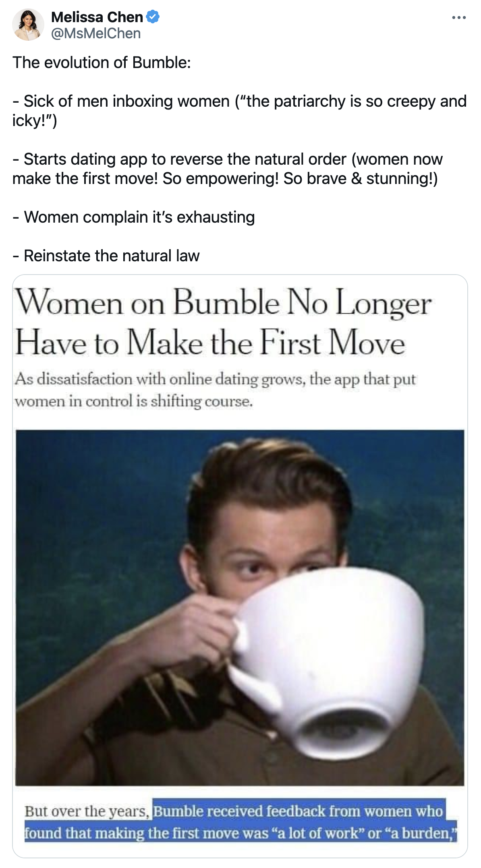The height and width of the screenshot is (868, 481).
Task: Open the three-dot more options menu
Action: (459, 18)
